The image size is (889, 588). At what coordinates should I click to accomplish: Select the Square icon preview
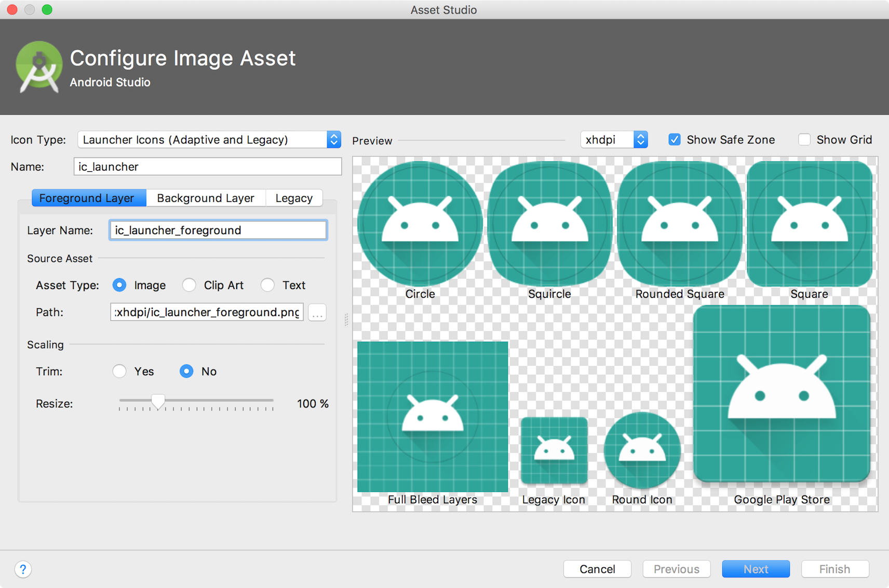[x=809, y=223]
